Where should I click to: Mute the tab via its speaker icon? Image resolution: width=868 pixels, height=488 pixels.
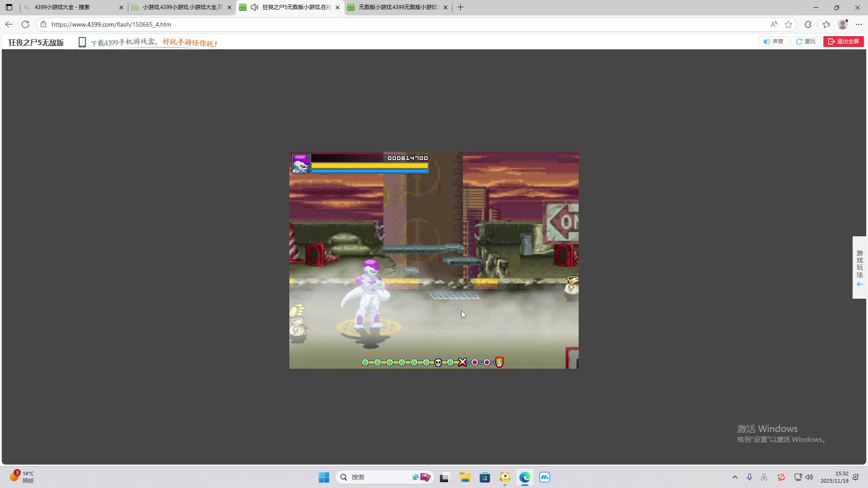coord(255,7)
